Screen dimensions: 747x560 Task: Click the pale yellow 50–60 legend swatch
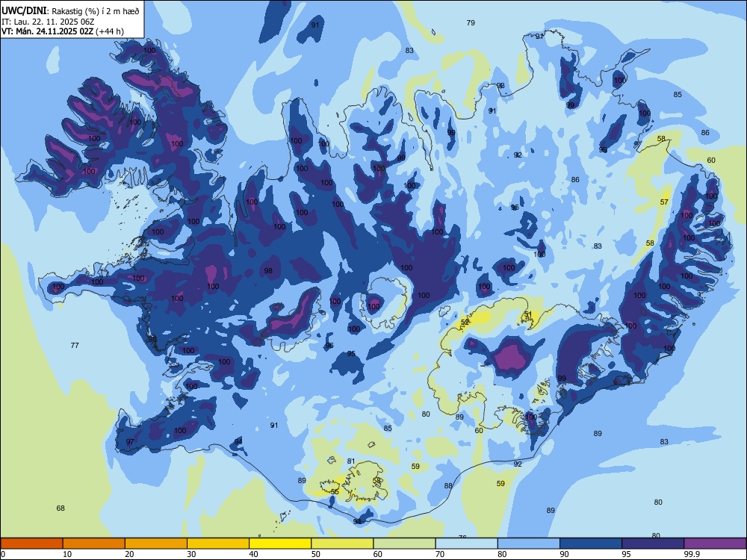click(x=342, y=544)
